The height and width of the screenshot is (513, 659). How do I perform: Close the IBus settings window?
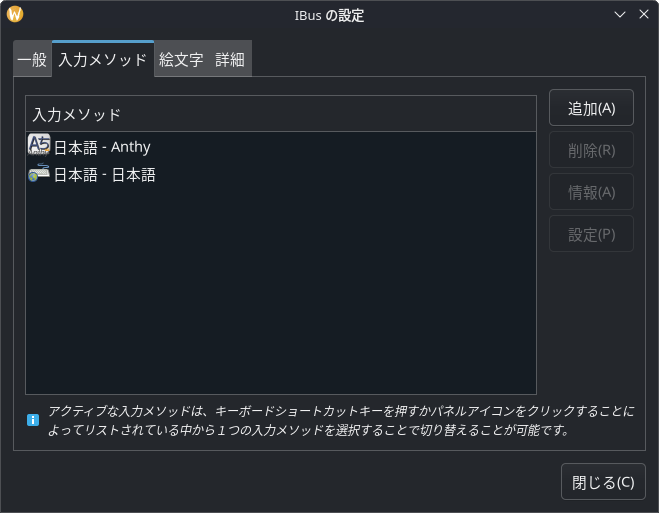click(644, 14)
